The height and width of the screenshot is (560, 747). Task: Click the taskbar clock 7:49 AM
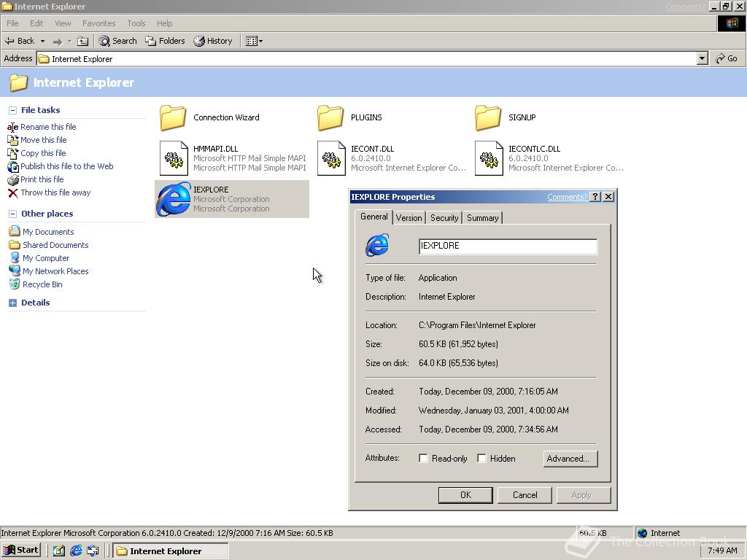[x=722, y=551]
